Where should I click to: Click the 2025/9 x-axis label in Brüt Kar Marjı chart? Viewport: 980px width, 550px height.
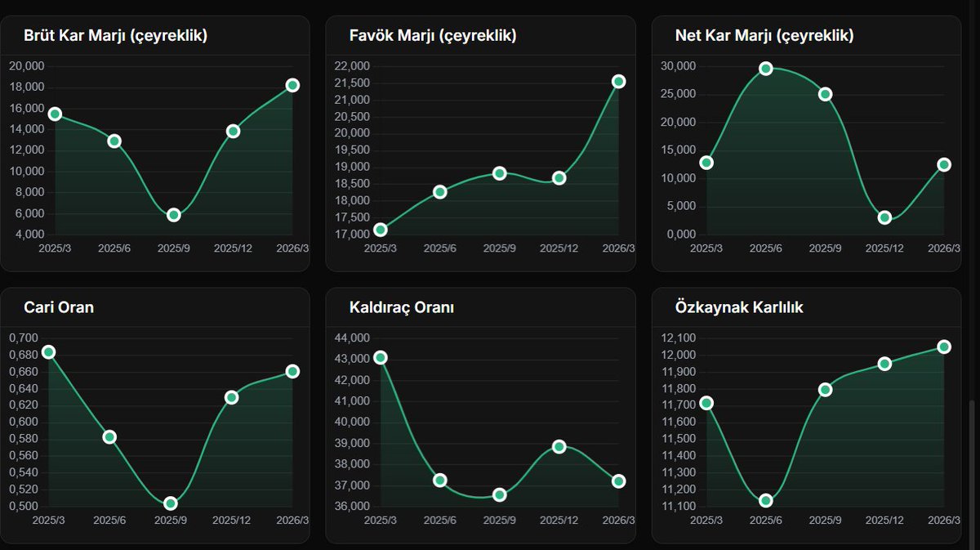point(174,248)
